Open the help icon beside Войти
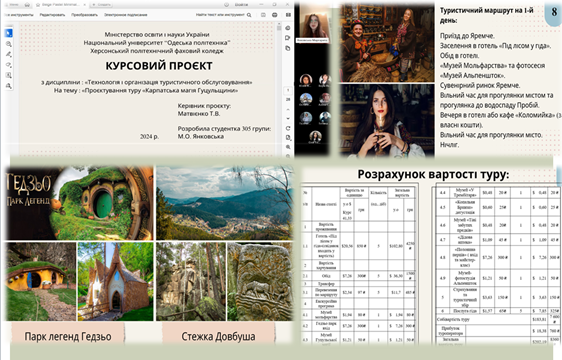Image resolution: width=562 pixels, height=360 pixels. (227, 5)
